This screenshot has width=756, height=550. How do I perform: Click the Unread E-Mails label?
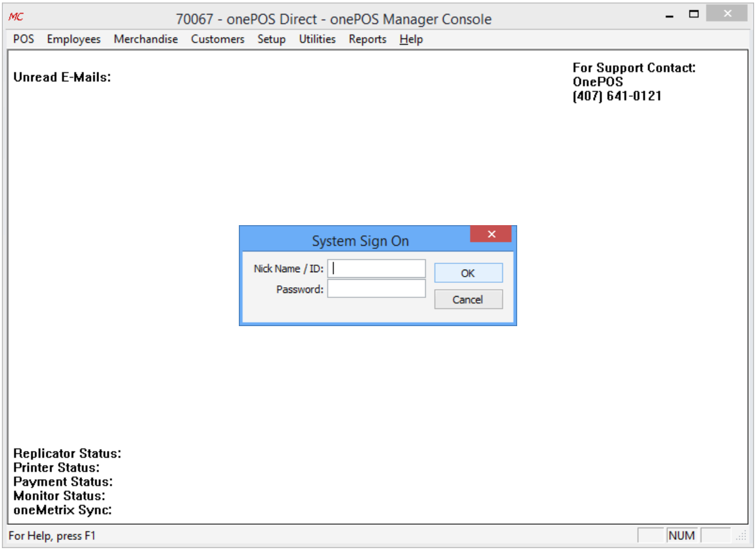coord(62,78)
